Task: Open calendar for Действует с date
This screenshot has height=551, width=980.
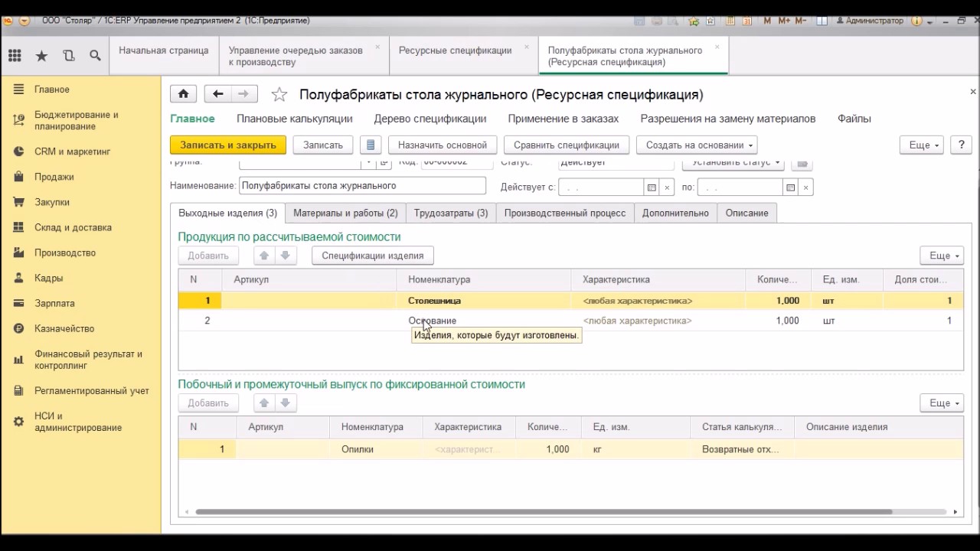Action: pyautogui.click(x=652, y=187)
